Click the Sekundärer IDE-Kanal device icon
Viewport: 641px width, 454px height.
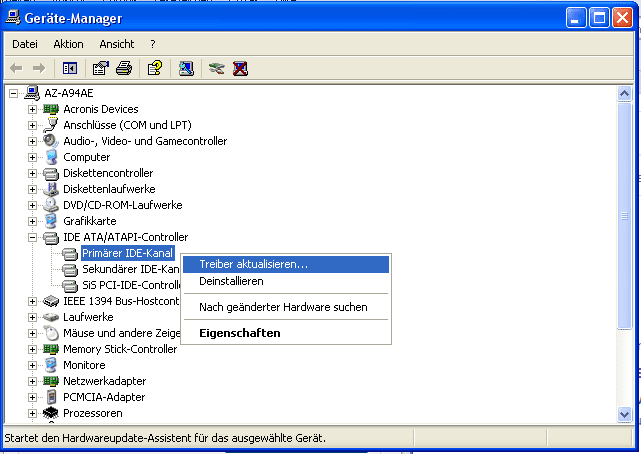pos(70,269)
